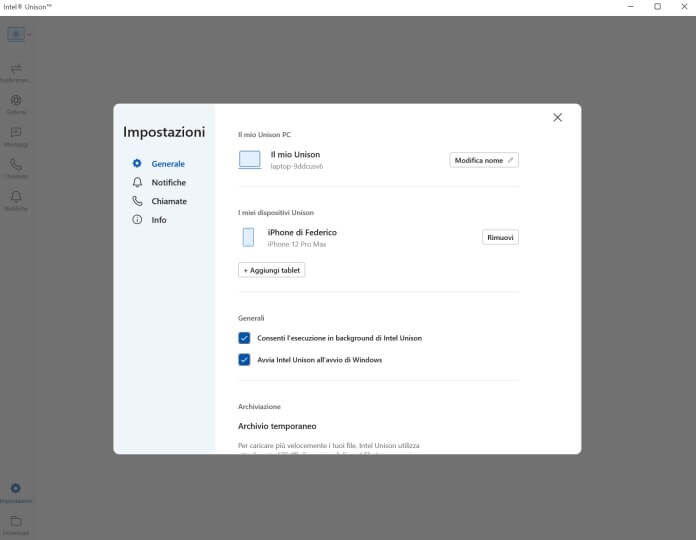Image resolution: width=696 pixels, height=540 pixels.
Task: Open Notifiche in main window sidebar
Action: (x=16, y=201)
